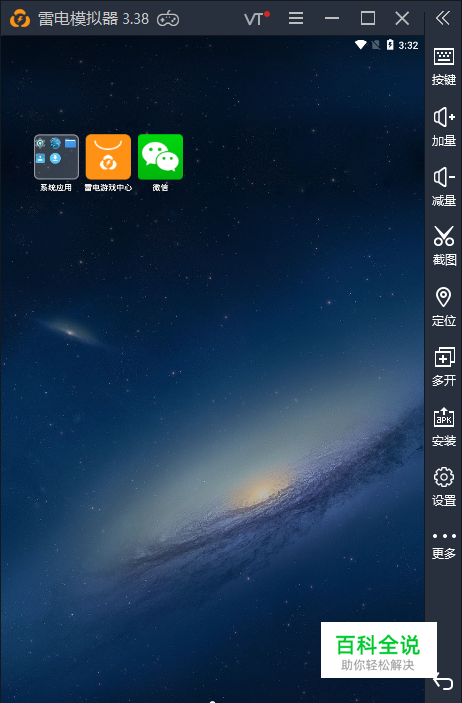Click the battery status icon
This screenshot has height=703, width=462.
(x=390, y=45)
